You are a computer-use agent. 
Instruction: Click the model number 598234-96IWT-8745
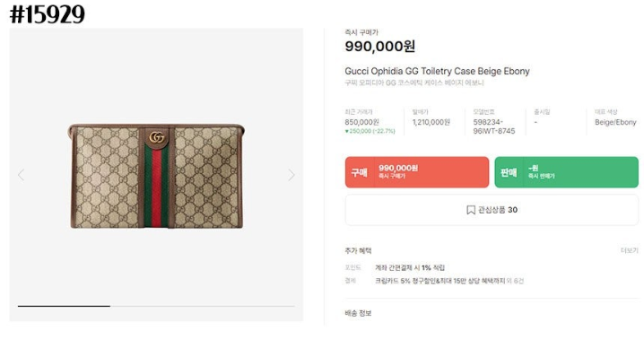[493, 126]
